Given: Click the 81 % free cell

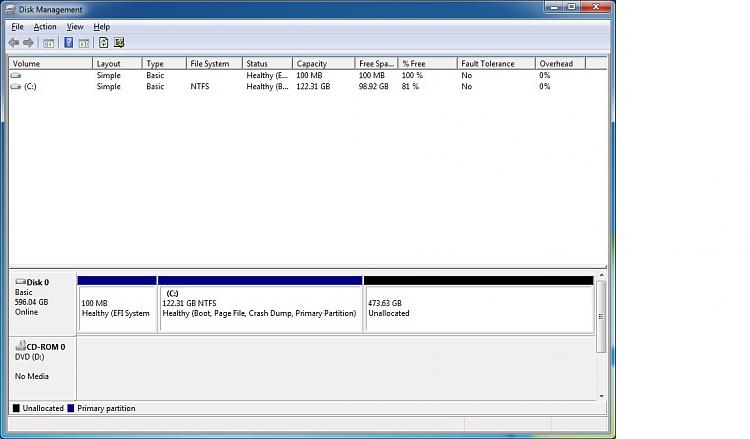Looking at the screenshot, I should [x=410, y=87].
